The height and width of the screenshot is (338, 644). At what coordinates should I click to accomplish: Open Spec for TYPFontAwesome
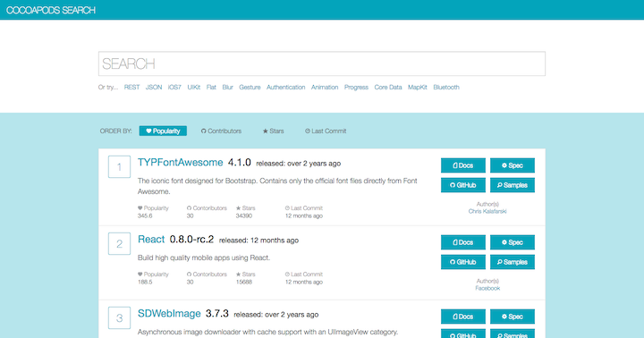point(513,165)
